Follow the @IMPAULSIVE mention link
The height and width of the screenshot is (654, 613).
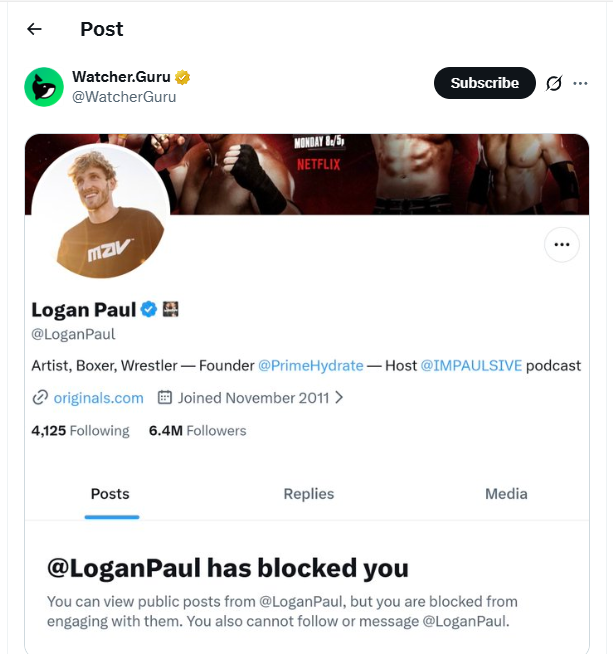(470, 365)
